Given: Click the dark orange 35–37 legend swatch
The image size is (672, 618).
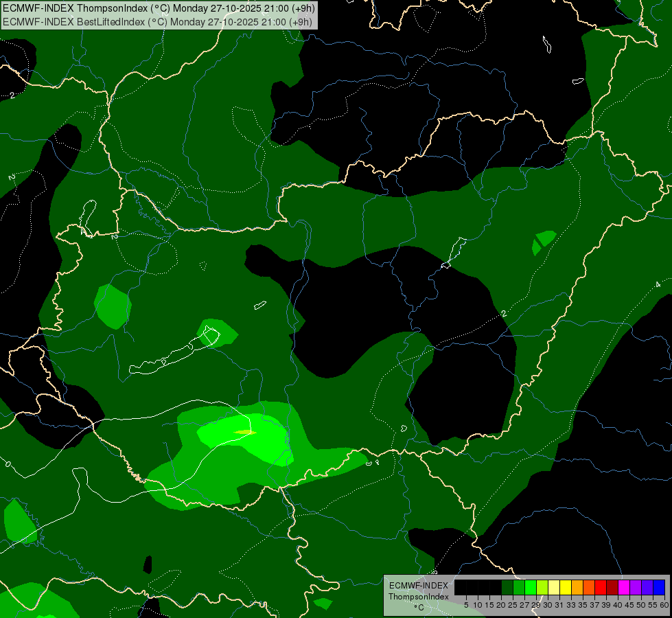Looking at the screenshot, I should click(589, 587).
